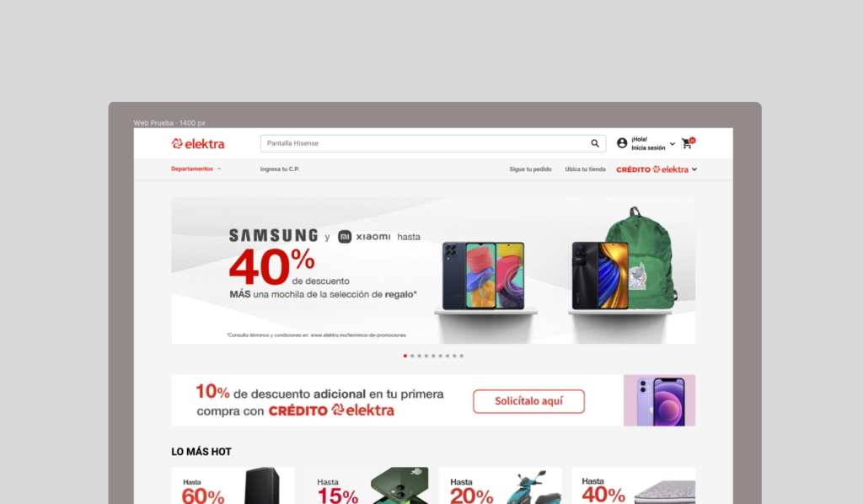Expand the Departamentos dropdown

(196, 169)
